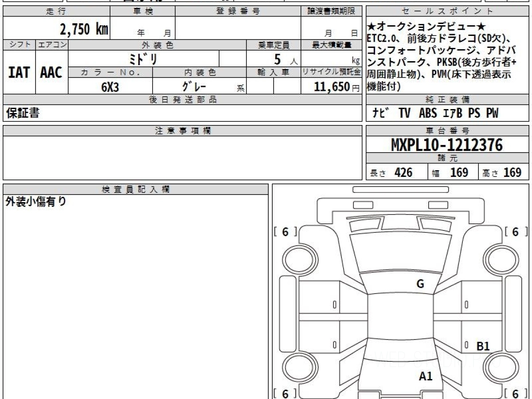The image size is (532, 399).
Task: Click the 輸入車 header
Action: coord(274,72)
